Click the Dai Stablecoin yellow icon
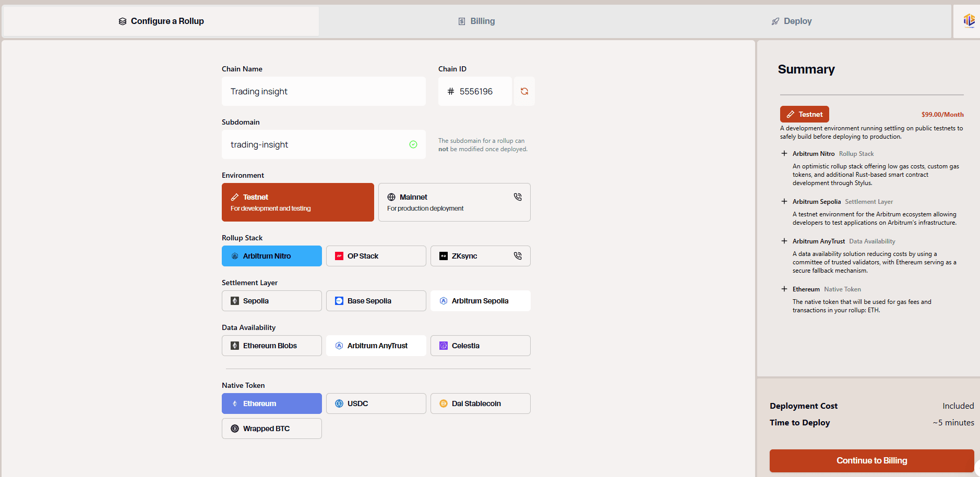 444,403
